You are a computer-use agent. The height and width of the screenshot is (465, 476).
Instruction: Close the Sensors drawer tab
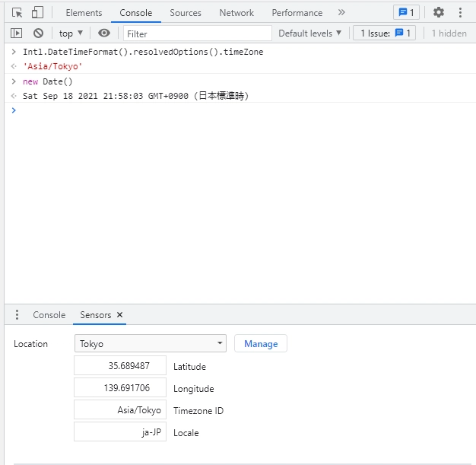(120, 315)
